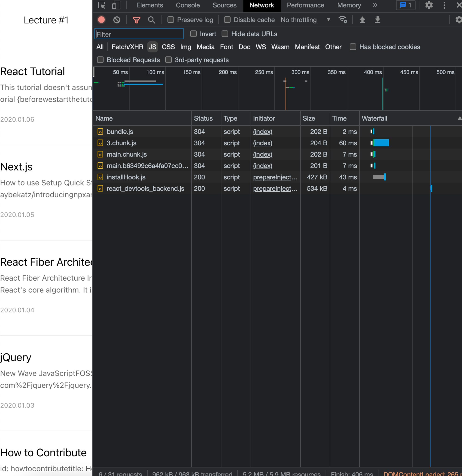This screenshot has width=462, height=476.
Task: Filter requests by Media
Action: point(206,47)
